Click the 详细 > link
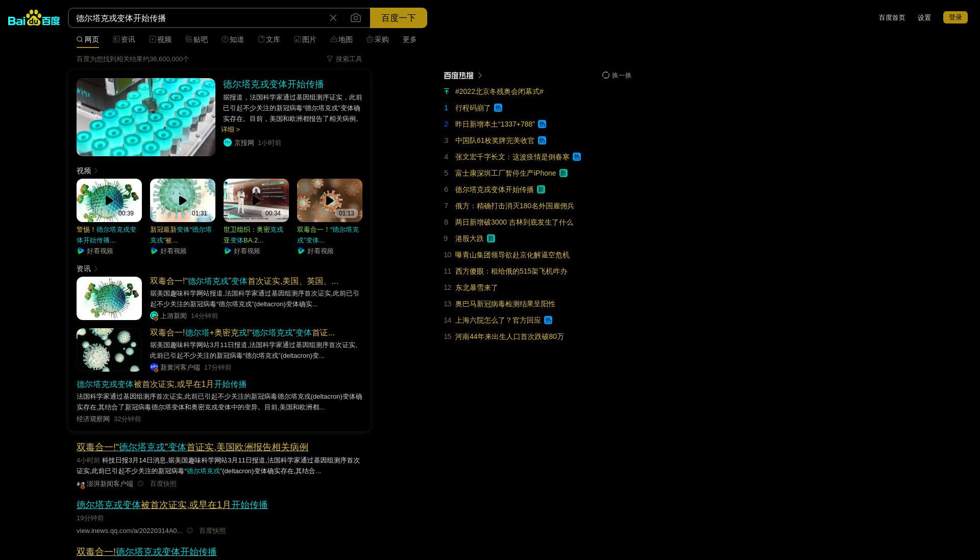 [x=230, y=129]
